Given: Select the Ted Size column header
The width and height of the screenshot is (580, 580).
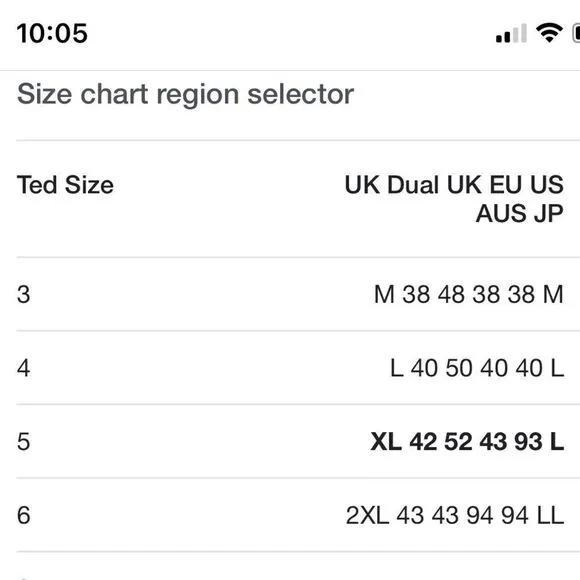Looking at the screenshot, I should [65, 185].
